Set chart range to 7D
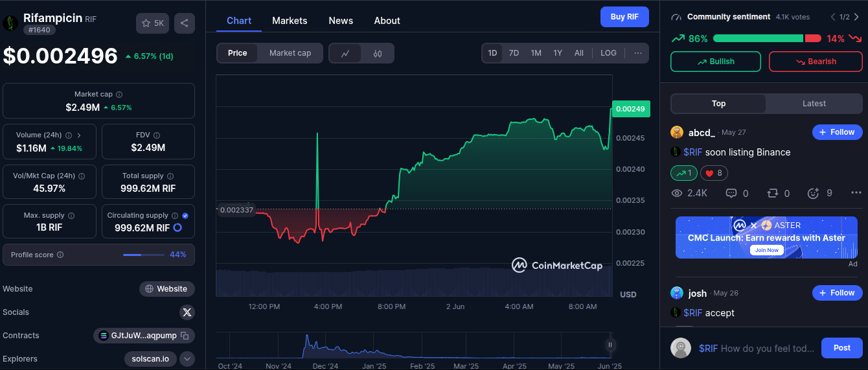Viewport: 868px width, 370px height. click(514, 53)
